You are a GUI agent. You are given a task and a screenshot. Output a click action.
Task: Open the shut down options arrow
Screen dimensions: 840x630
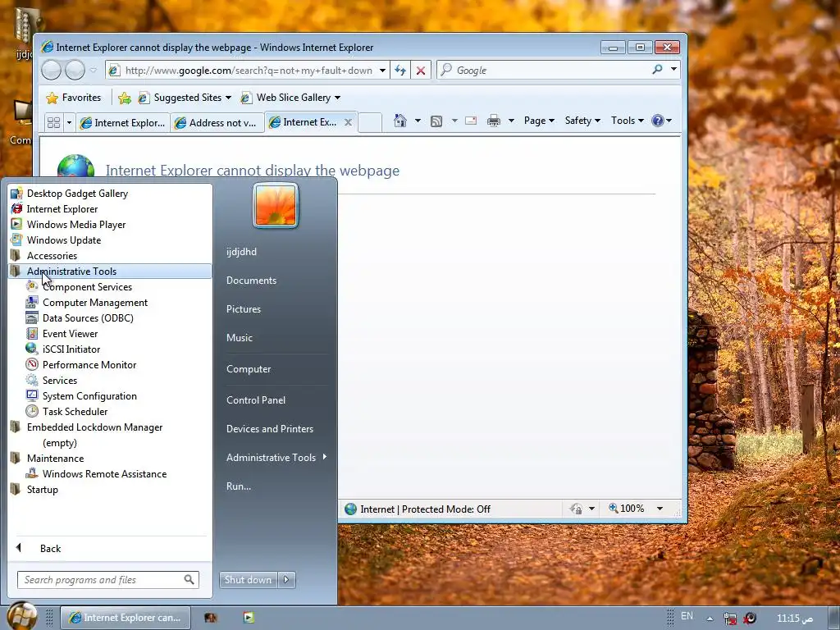tap(286, 580)
